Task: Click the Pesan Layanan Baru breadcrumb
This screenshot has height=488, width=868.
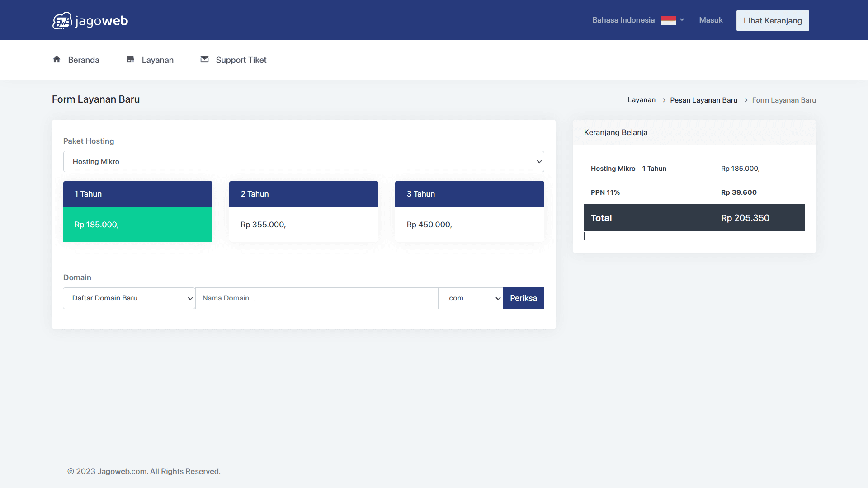Action: click(703, 100)
